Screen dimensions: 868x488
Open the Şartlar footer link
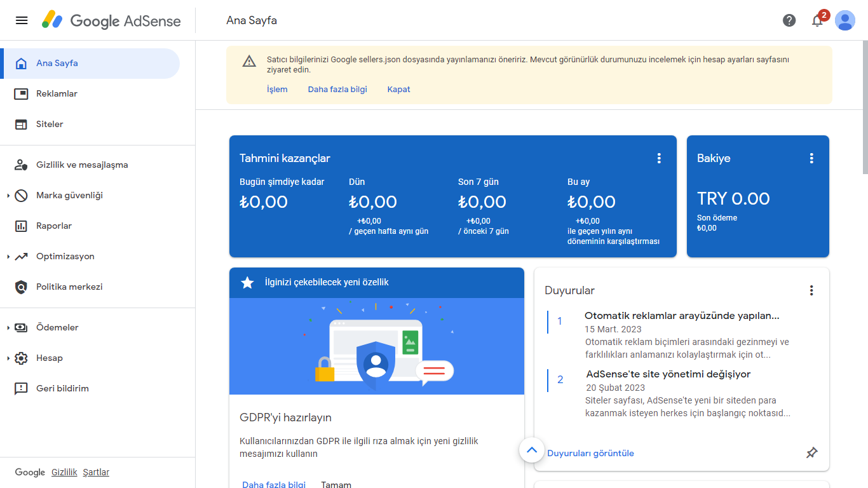(96, 472)
